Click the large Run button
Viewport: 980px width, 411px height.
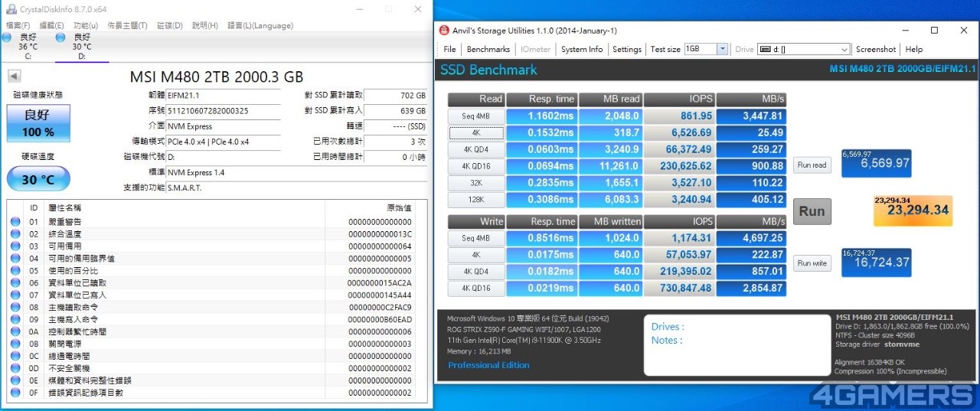coord(812,211)
